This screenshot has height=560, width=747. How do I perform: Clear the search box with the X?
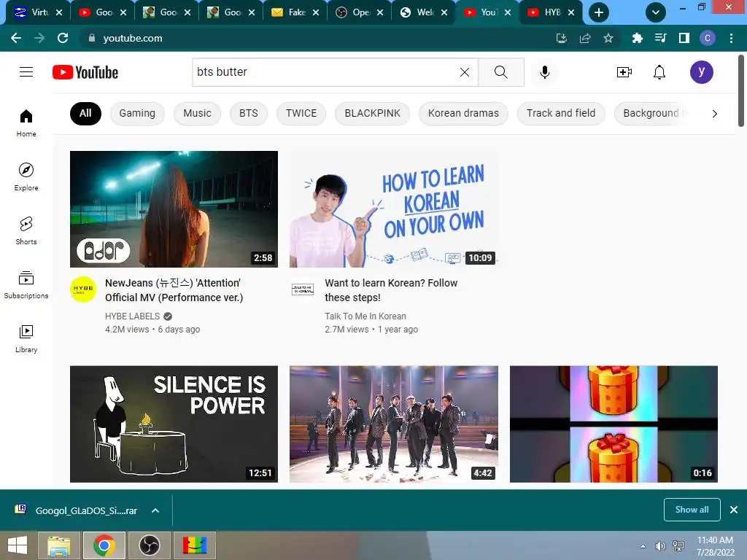[x=465, y=72]
